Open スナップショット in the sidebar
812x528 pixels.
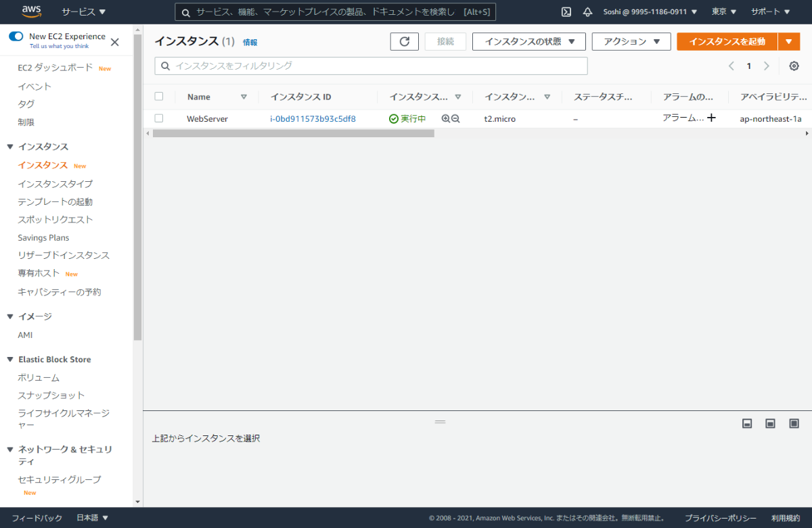coord(51,395)
